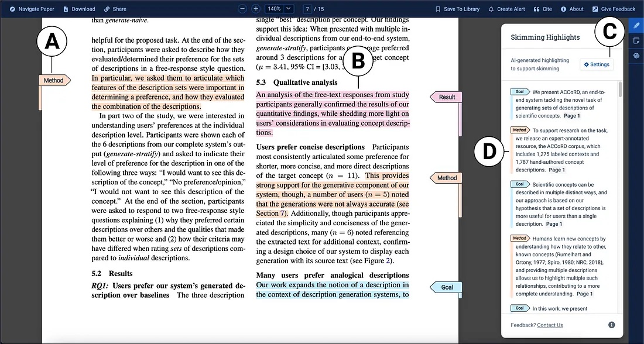Click Method margin tag beside 'This provides strong support'
This screenshot has height=344, width=644.
tap(446, 178)
